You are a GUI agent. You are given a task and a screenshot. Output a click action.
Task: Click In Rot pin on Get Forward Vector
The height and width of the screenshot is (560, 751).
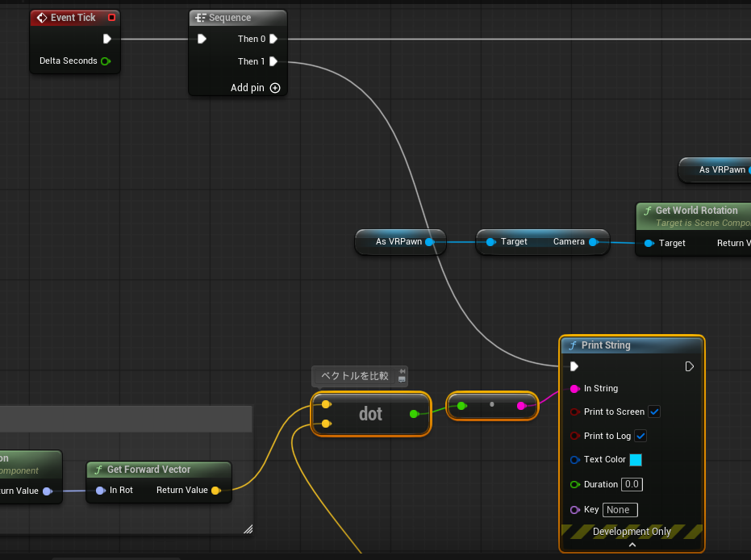[x=100, y=491]
